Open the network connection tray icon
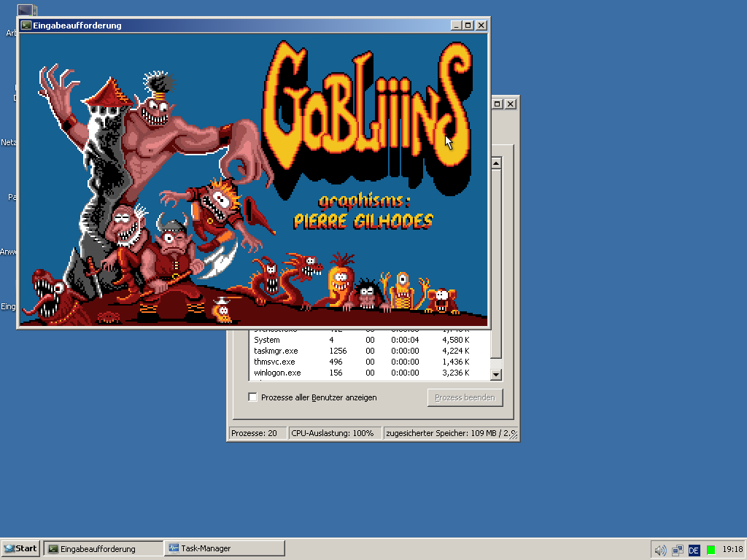The height and width of the screenshot is (560, 747). 678,551
